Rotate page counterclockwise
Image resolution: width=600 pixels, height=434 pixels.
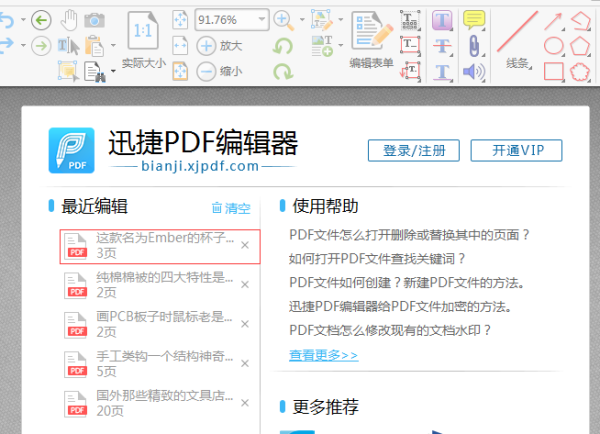tap(283, 46)
